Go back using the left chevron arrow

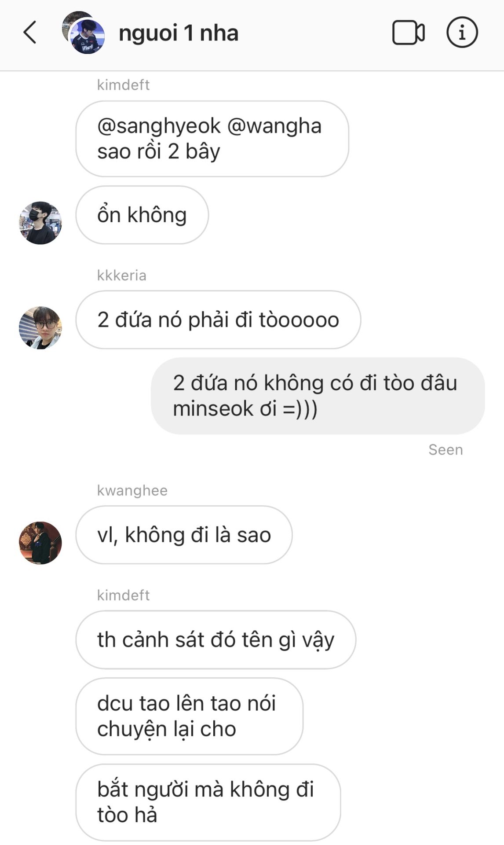coord(30,33)
